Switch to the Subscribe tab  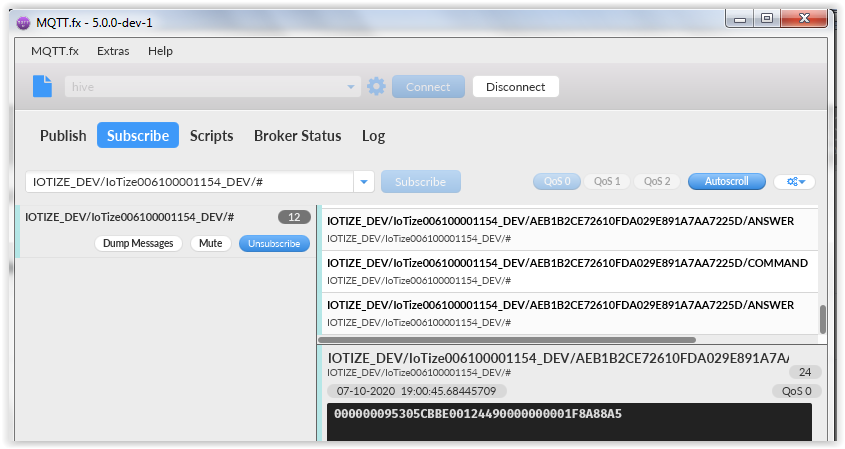click(x=138, y=135)
